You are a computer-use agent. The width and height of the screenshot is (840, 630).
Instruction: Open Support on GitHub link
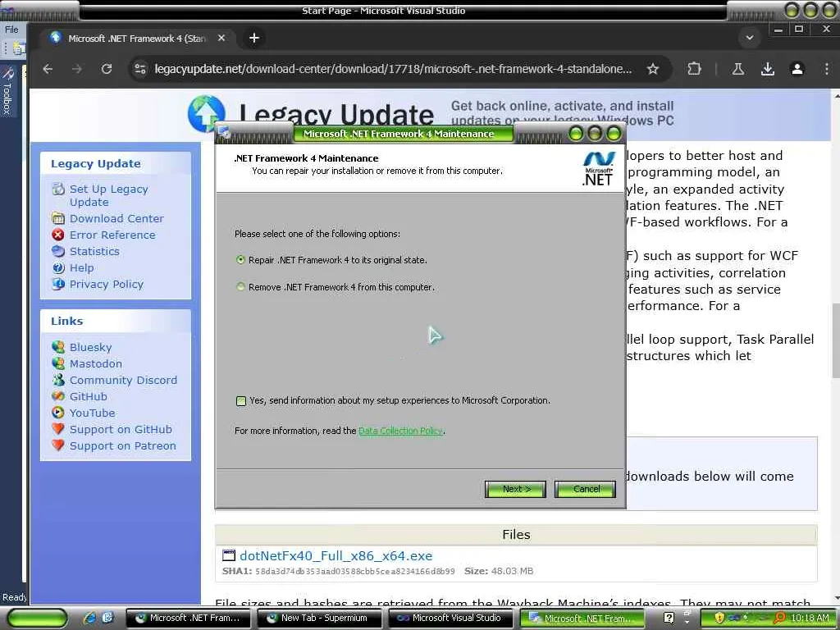coord(121,430)
